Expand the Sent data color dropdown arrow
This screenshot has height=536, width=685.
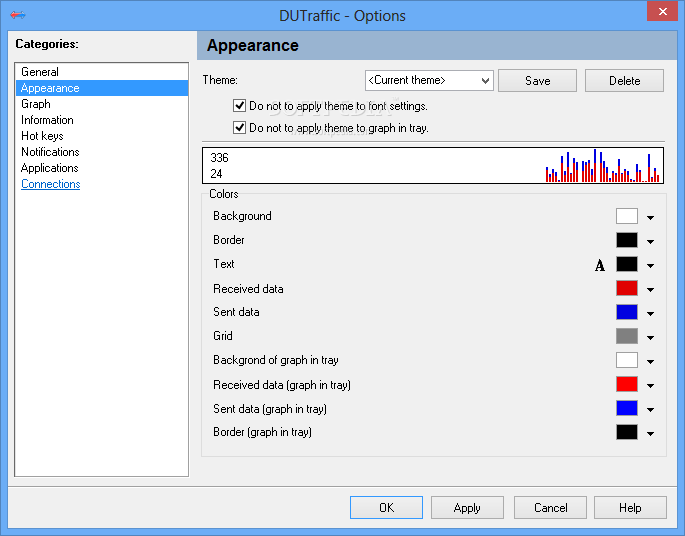[x=650, y=313]
